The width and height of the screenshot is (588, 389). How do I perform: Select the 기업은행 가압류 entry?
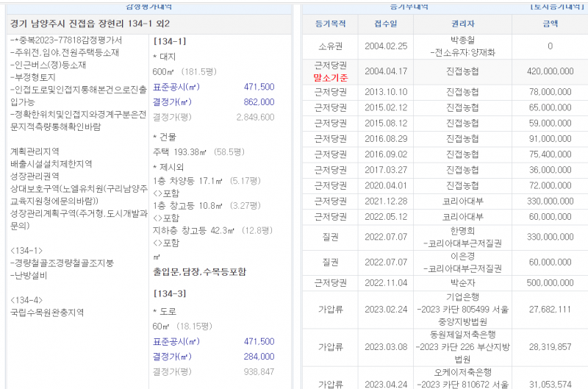pos(463,310)
